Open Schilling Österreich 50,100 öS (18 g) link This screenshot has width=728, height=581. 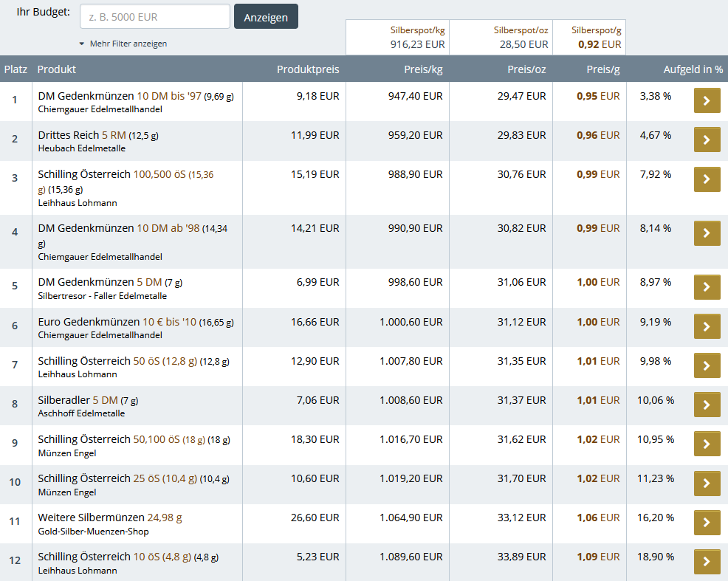click(x=134, y=439)
